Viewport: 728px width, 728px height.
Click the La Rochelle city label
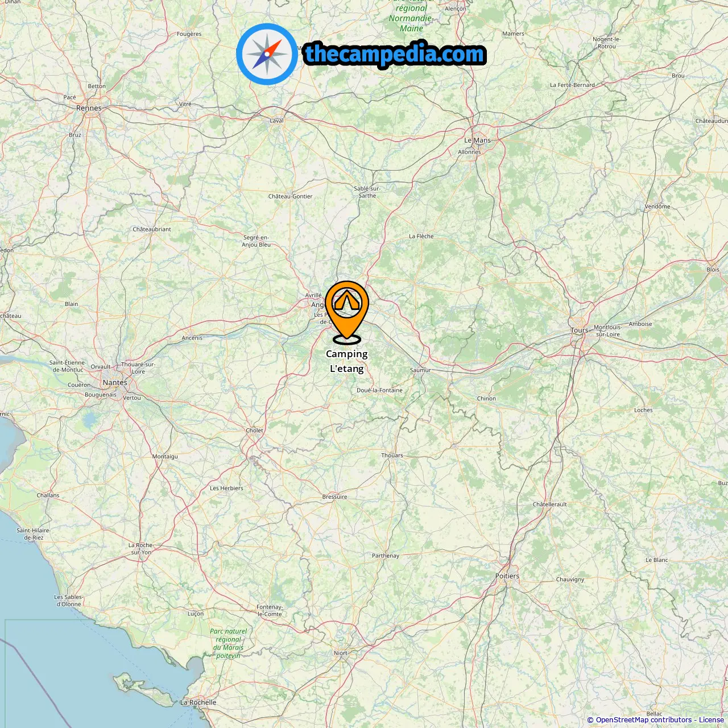pyautogui.click(x=198, y=702)
